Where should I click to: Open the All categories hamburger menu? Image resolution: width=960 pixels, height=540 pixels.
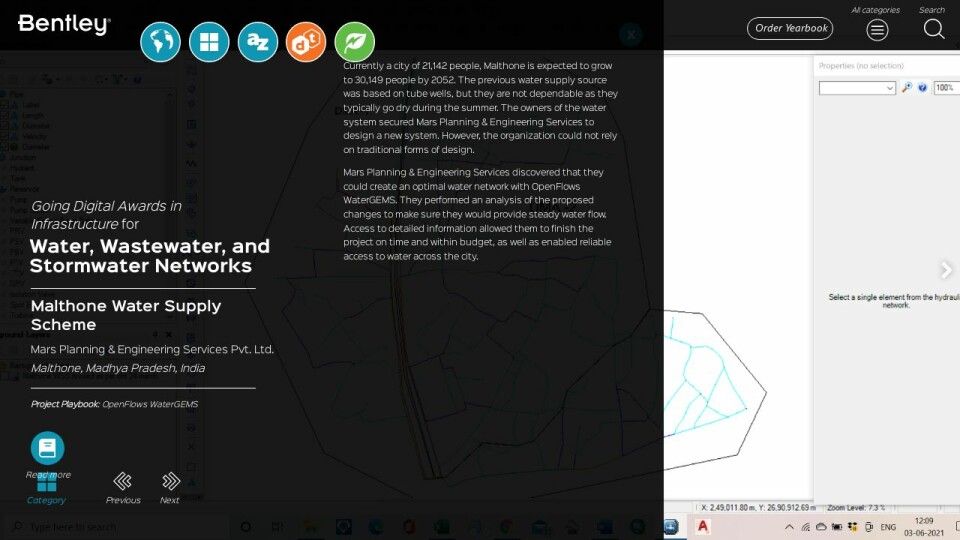click(877, 29)
